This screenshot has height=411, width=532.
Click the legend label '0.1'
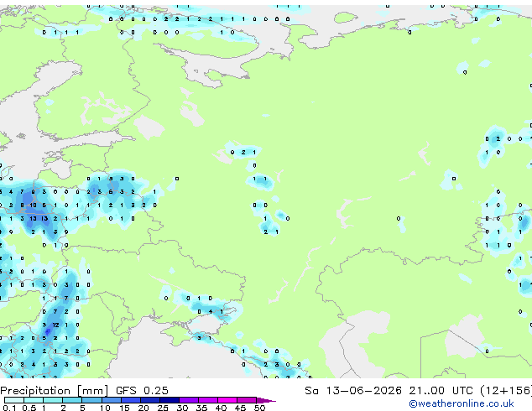click(x=8, y=408)
